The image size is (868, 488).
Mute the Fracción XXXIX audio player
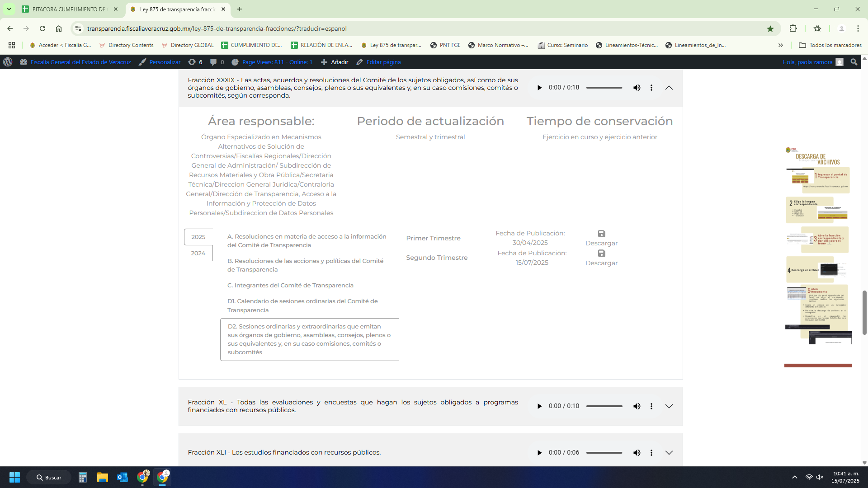pyautogui.click(x=637, y=88)
